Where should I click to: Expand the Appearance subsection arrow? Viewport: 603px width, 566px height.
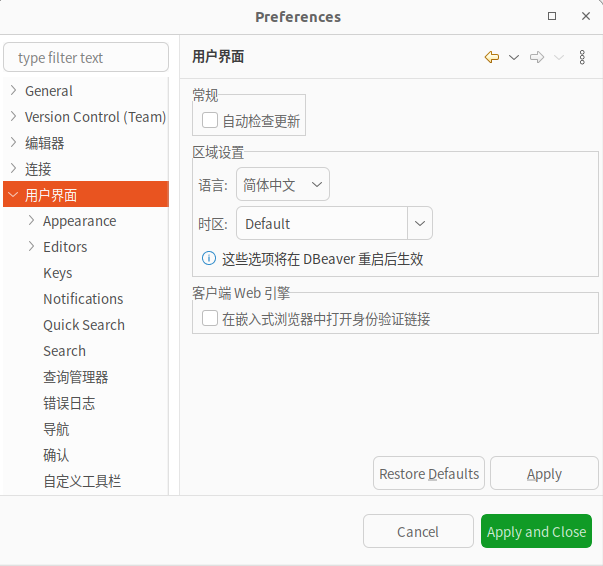(32, 221)
